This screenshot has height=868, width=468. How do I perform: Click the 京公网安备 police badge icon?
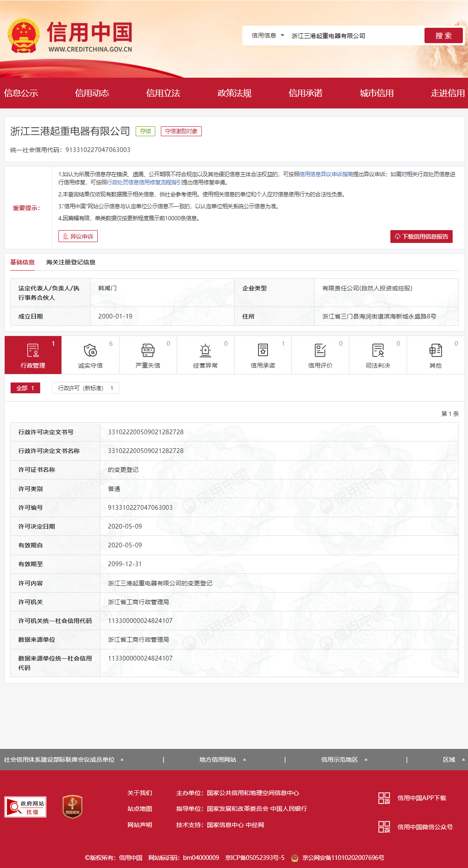click(295, 858)
